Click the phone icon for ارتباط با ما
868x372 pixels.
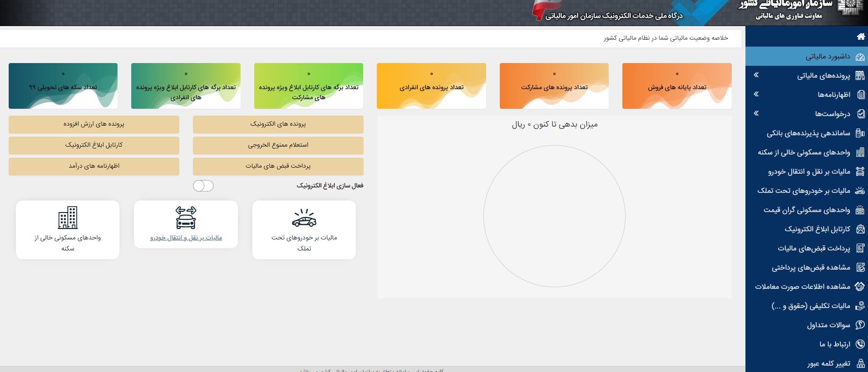[x=860, y=344]
